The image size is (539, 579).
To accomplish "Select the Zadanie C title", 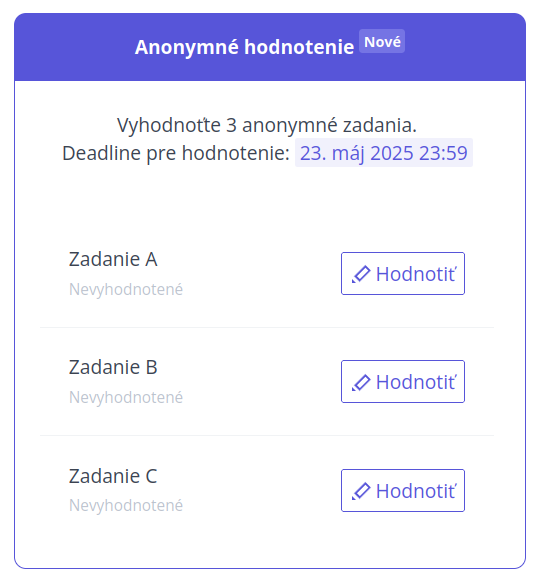I will (113, 476).
